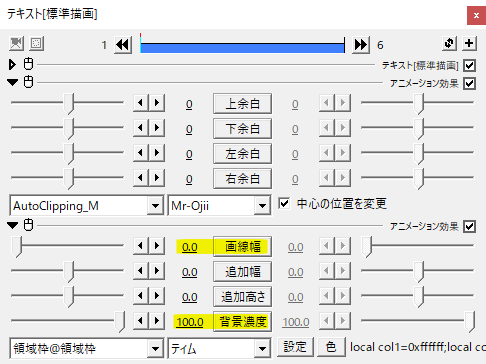
Task: Click the plus icon to add an effect
Action: 469,44
